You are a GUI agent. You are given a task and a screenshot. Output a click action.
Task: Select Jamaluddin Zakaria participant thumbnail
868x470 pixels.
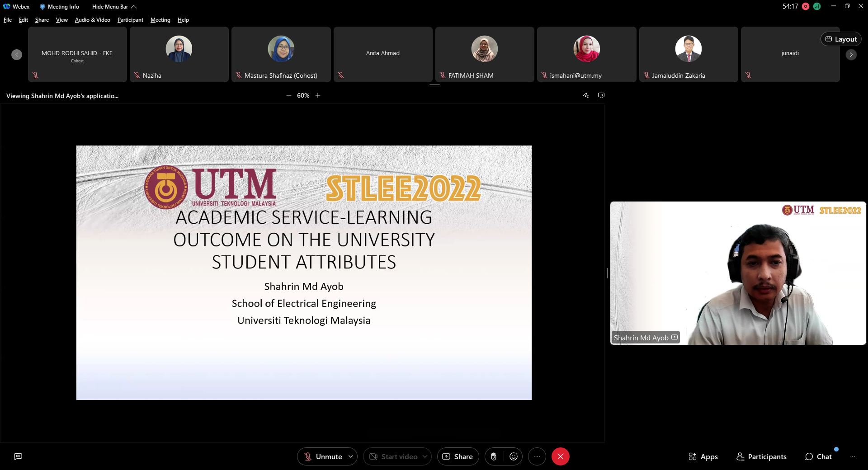[x=689, y=54]
